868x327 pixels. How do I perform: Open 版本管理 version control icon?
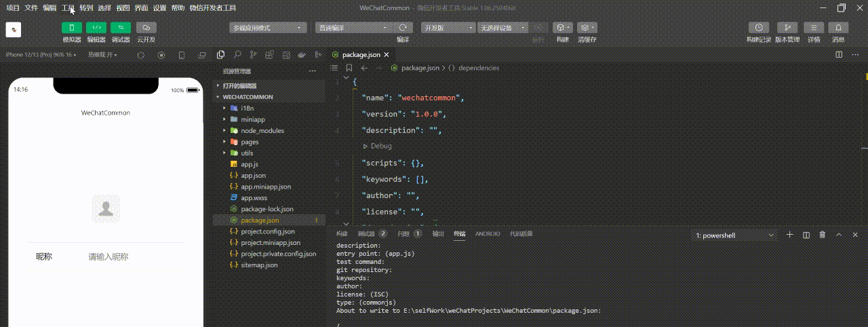pos(787,28)
